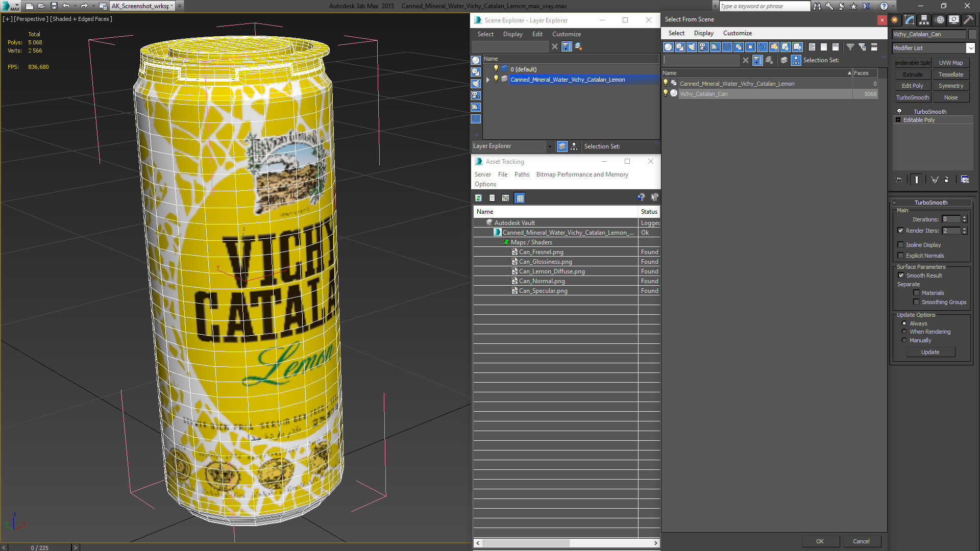
Task: Enable the Isoline Display checkbox
Action: (x=901, y=245)
